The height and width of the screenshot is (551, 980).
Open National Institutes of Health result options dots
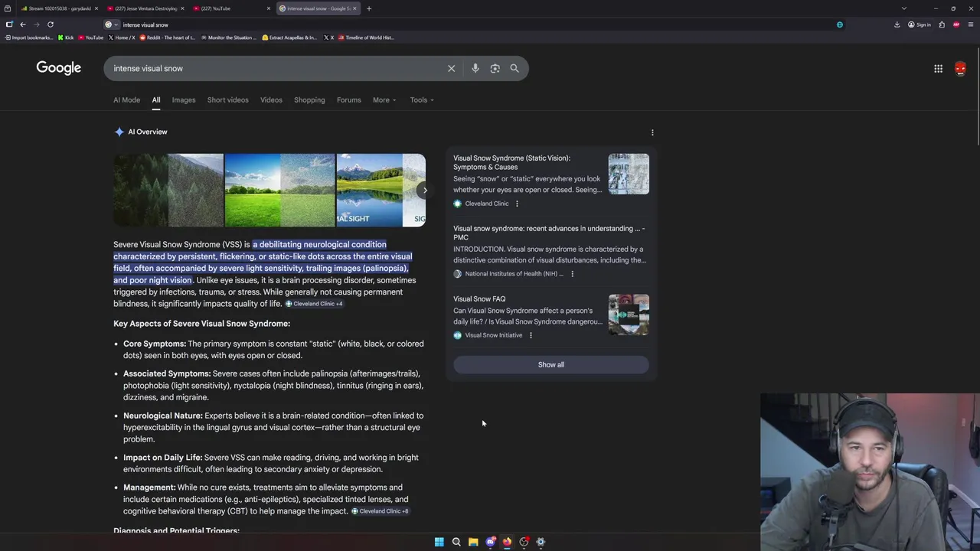tap(572, 274)
